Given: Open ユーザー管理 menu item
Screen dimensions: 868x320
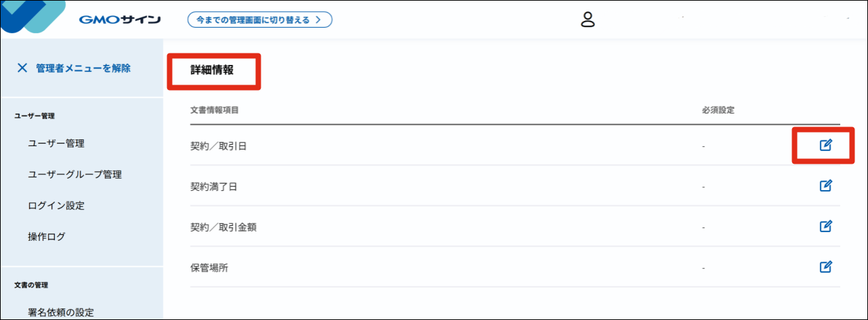Looking at the screenshot, I should click(x=56, y=143).
